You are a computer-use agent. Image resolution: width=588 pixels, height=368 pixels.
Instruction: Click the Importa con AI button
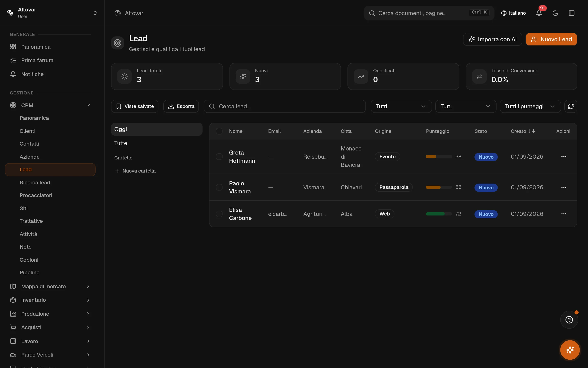click(492, 39)
